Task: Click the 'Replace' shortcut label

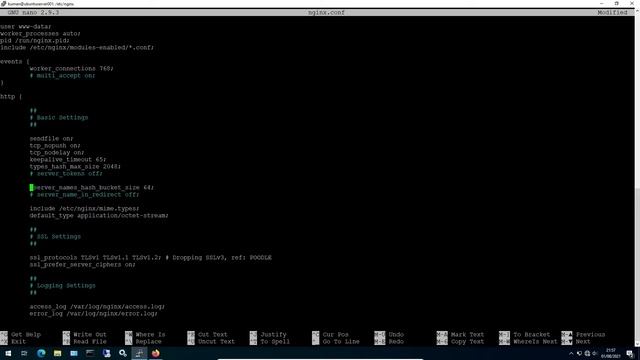Action: tap(149, 341)
